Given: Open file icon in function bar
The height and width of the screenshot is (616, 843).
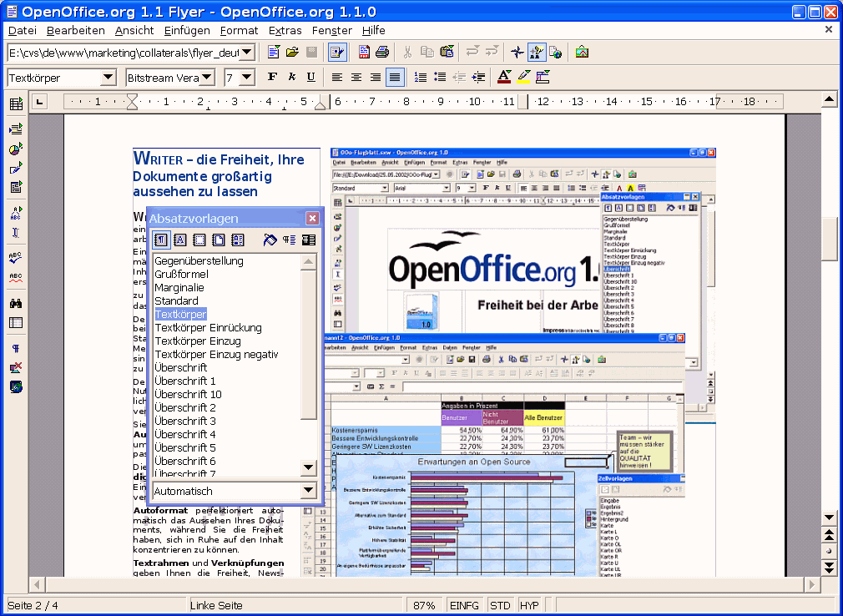Looking at the screenshot, I should 292,52.
